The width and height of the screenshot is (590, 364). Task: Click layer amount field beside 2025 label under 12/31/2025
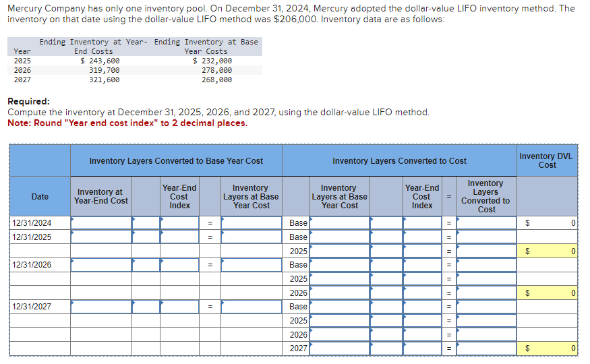click(339, 251)
